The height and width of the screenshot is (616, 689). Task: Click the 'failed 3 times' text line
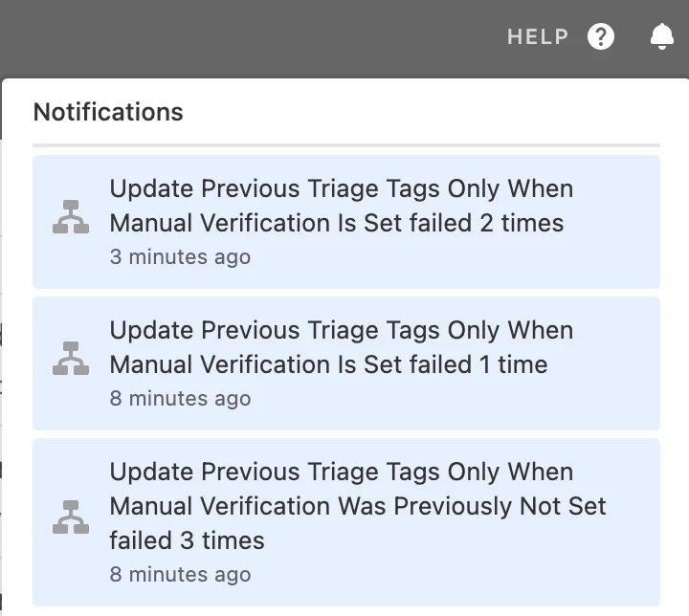coord(188,540)
